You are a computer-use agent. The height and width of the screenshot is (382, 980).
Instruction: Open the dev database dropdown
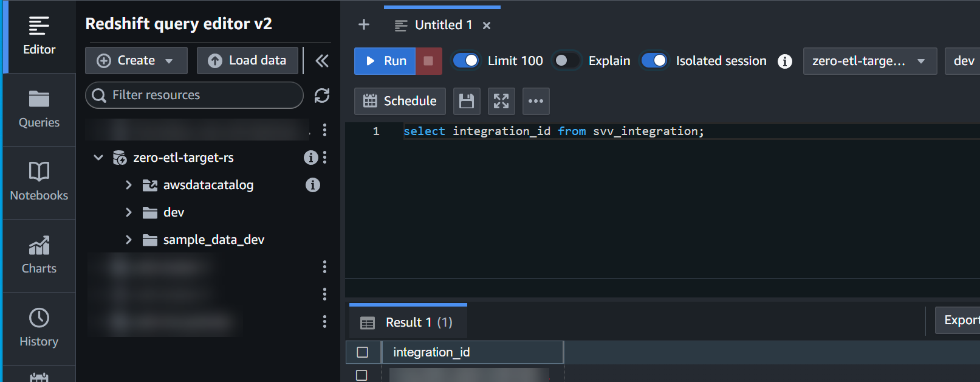tap(963, 61)
